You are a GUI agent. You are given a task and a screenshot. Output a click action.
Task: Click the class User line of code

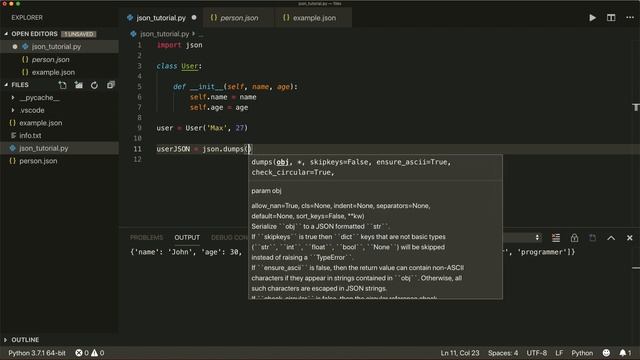179,66
